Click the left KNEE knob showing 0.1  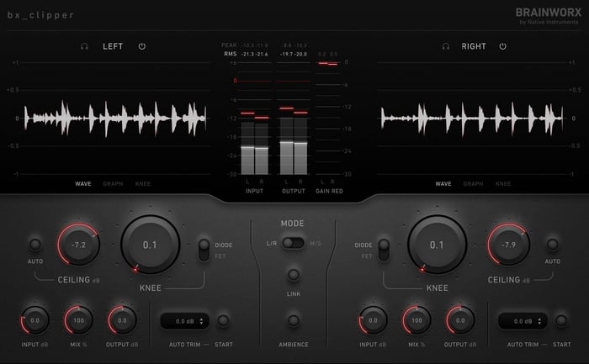pyautogui.click(x=151, y=245)
